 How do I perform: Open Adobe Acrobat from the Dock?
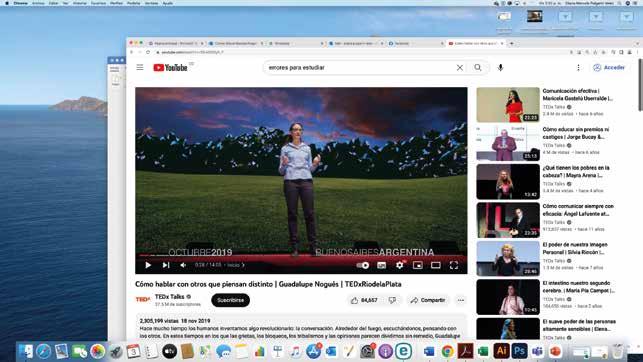[x=465, y=351]
